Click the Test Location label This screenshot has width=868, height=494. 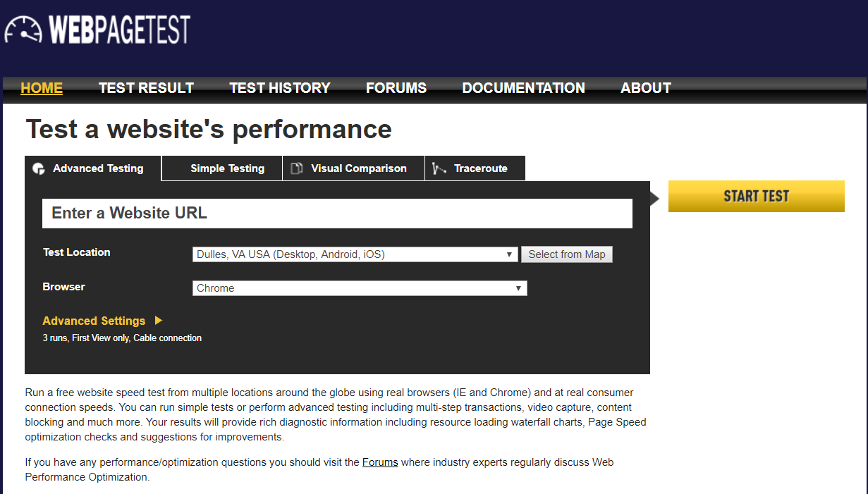pyautogui.click(x=77, y=252)
